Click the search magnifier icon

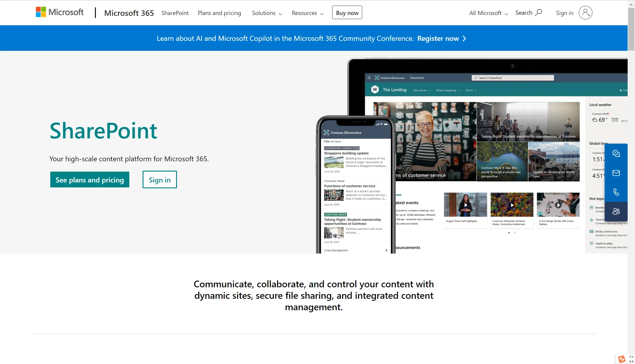[x=538, y=13]
